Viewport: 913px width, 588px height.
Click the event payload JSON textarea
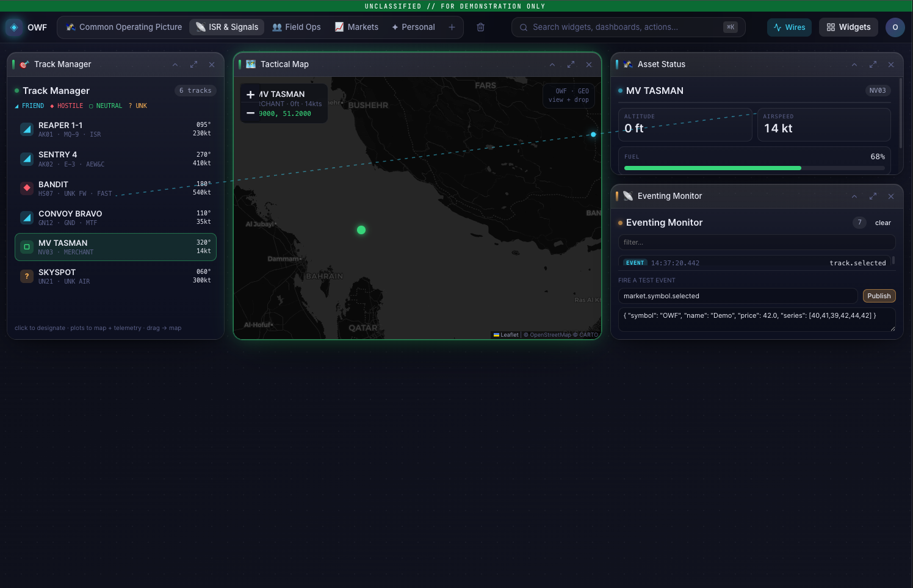click(x=757, y=320)
